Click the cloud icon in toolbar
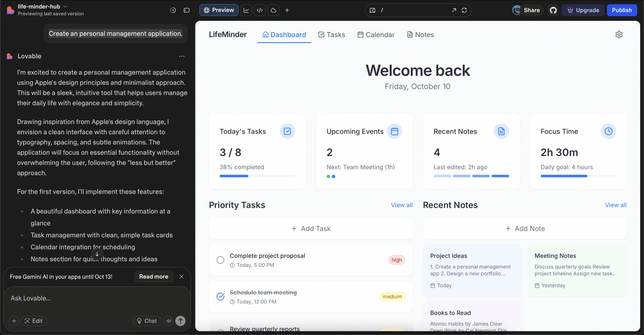The height and width of the screenshot is (335, 644). (x=273, y=10)
